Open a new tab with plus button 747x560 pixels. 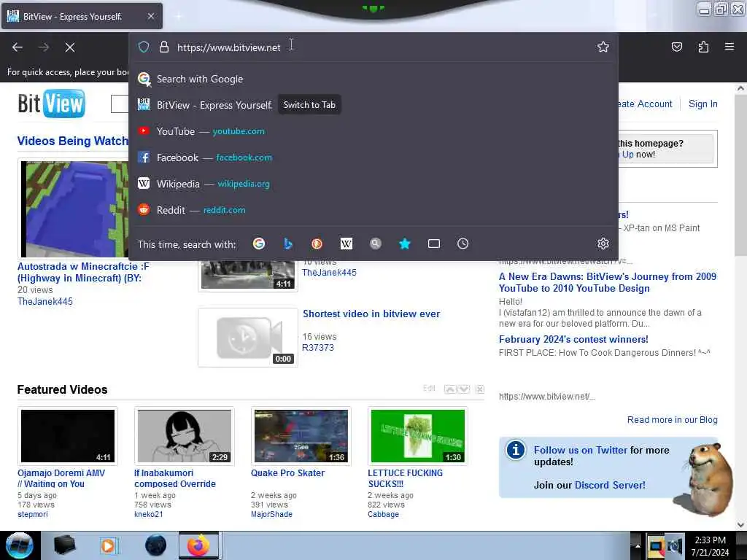178,17
